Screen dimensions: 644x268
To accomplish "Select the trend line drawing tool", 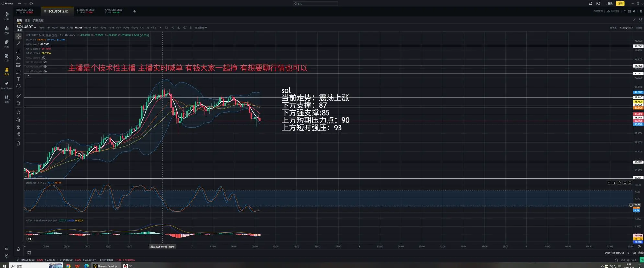I will (18, 44).
